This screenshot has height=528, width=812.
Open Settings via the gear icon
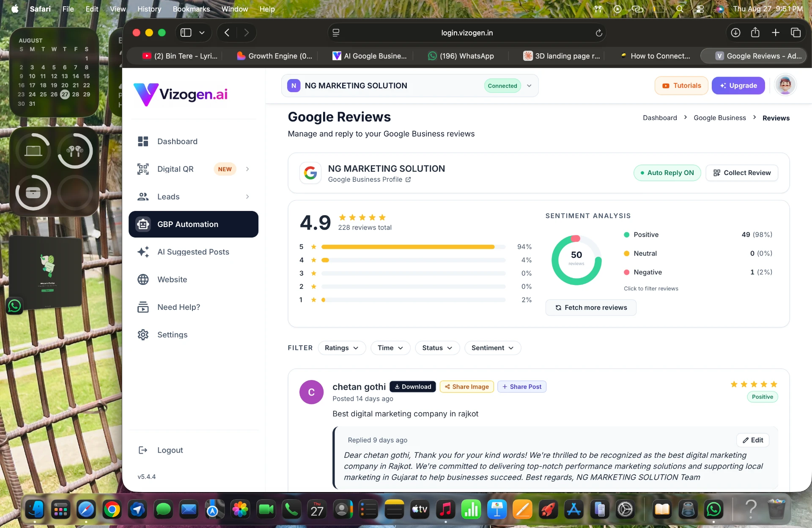(x=143, y=335)
